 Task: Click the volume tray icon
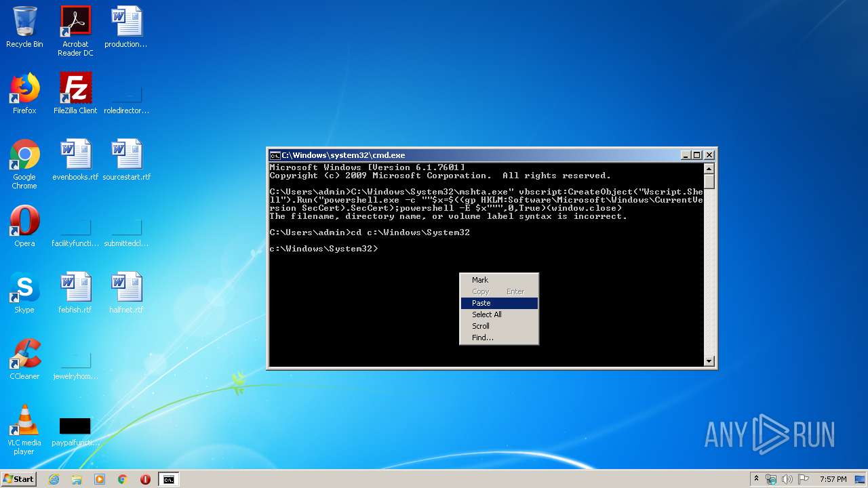(x=787, y=479)
